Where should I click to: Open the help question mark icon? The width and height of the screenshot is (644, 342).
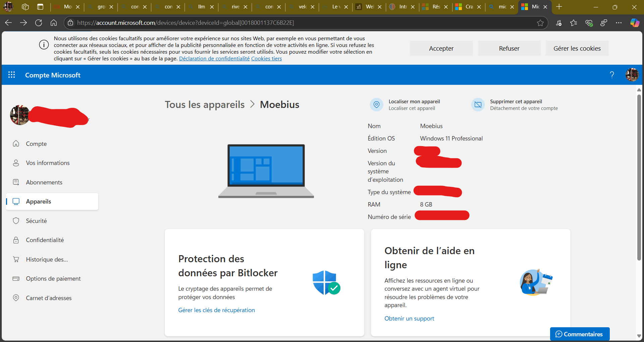(x=612, y=75)
